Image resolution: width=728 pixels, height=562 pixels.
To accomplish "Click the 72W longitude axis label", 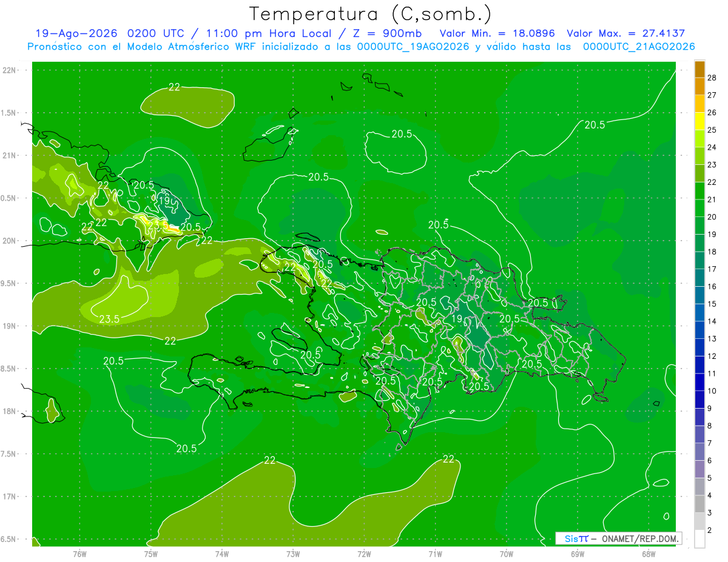I will 364,554.
